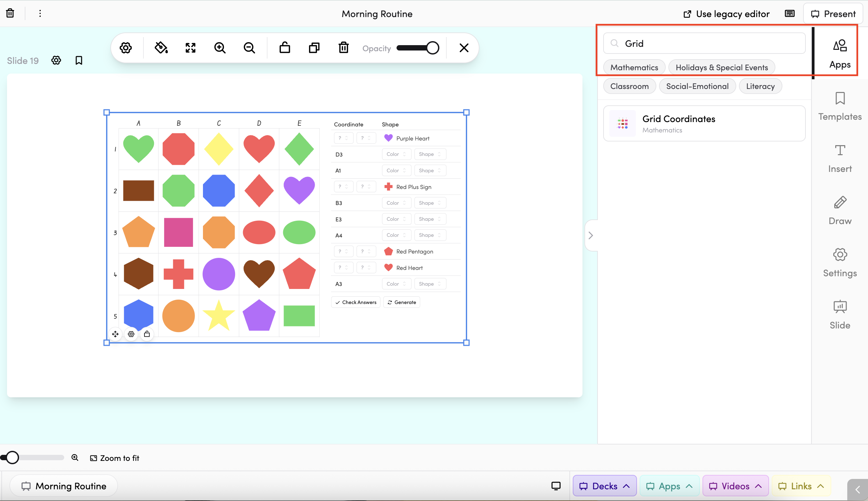The width and height of the screenshot is (868, 501).
Task: Toggle the Mathematics category filter chip
Action: (x=634, y=68)
